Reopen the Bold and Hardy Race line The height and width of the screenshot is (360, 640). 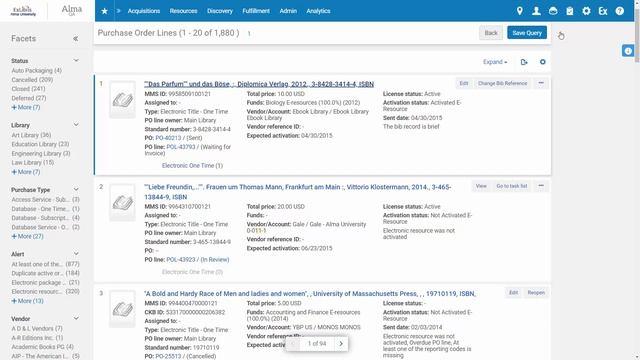tap(536, 293)
